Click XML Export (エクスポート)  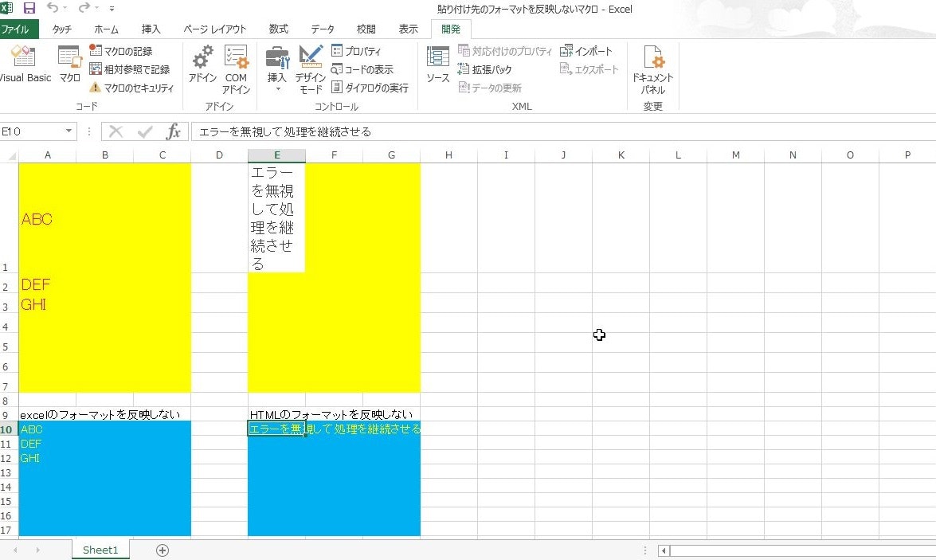[x=589, y=69]
